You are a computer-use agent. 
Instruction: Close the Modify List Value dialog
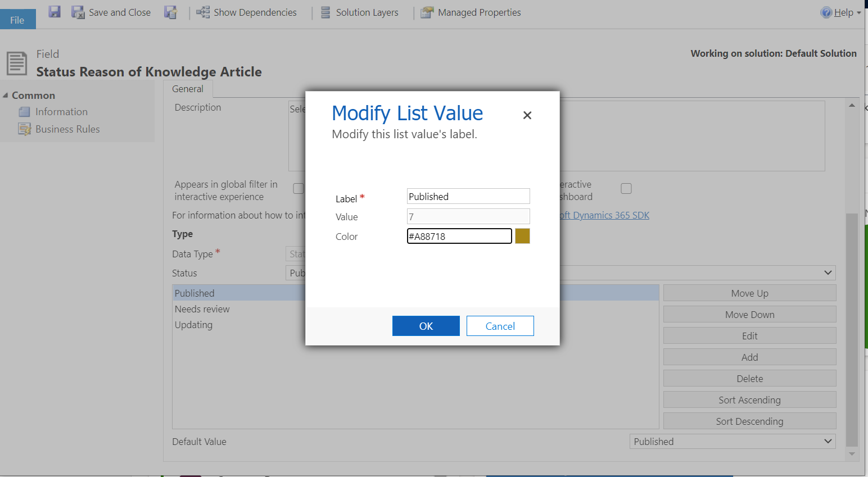point(527,115)
